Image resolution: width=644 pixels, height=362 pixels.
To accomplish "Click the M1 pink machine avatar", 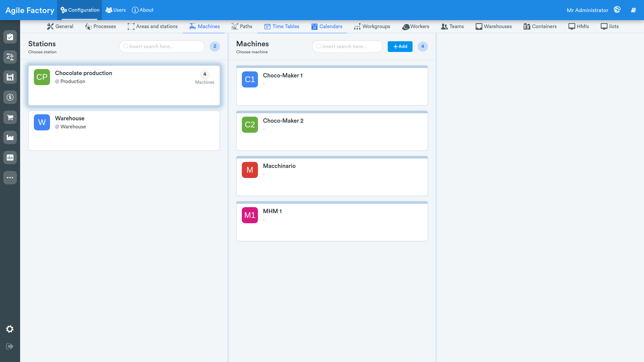I will click(x=250, y=215).
